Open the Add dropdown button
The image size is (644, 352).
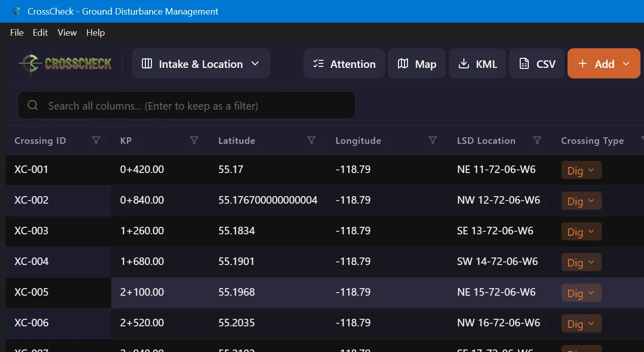pyautogui.click(x=604, y=63)
